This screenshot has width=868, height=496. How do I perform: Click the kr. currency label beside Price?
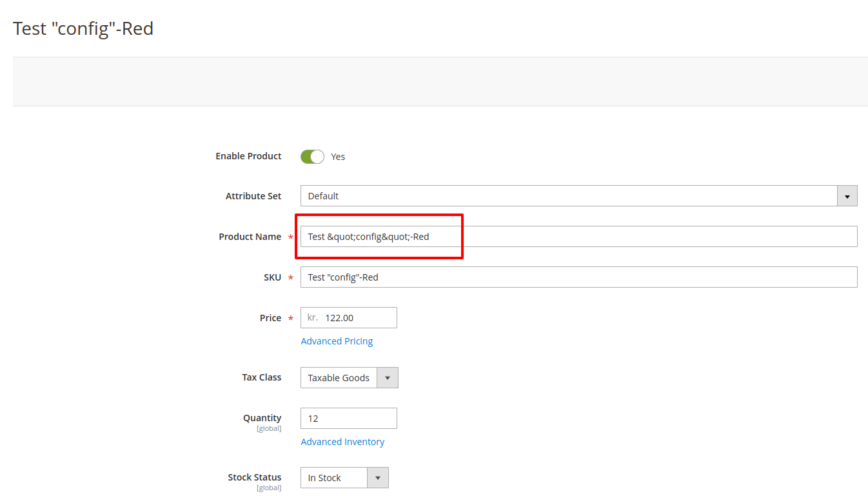tap(312, 317)
